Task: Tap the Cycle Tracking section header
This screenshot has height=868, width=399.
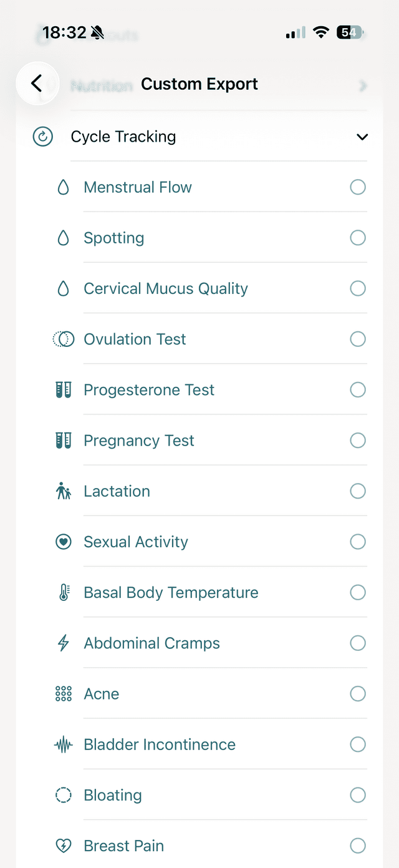Action: click(x=123, y=137)
